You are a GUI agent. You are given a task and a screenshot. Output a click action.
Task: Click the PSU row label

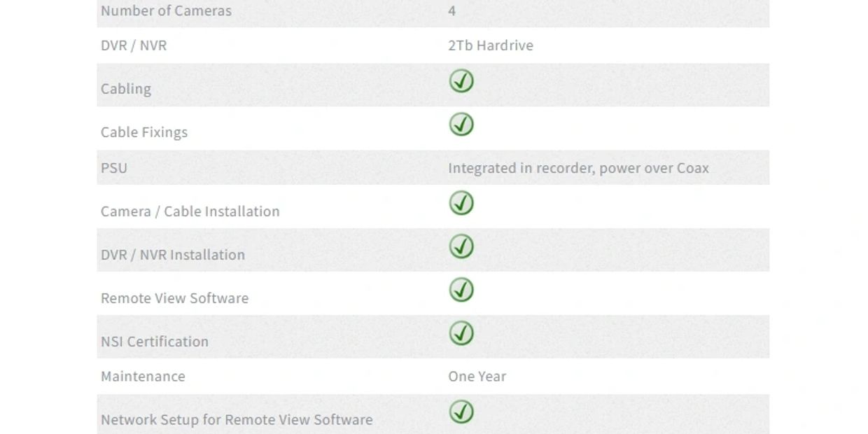(x=114, y=168)
